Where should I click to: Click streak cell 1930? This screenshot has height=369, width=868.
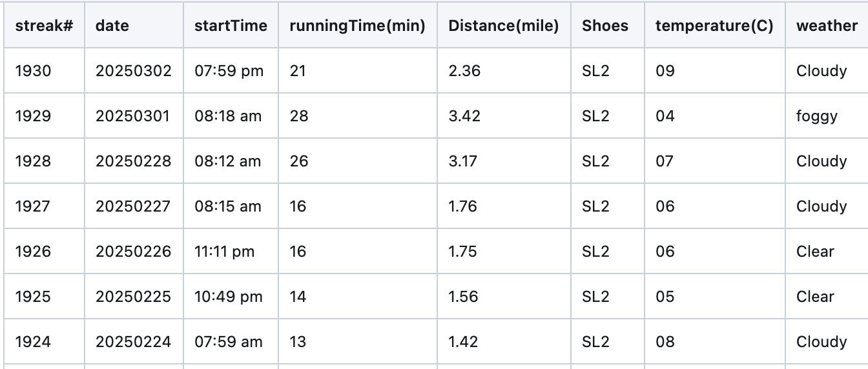tap(44, 71)
